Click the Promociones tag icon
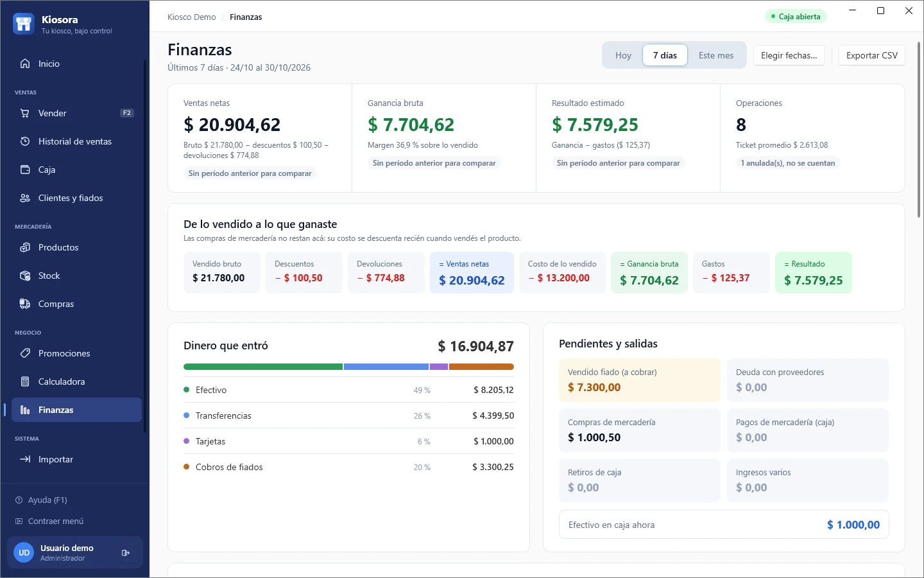Screen dimensions: 924x578 click(x=25, y=353)
